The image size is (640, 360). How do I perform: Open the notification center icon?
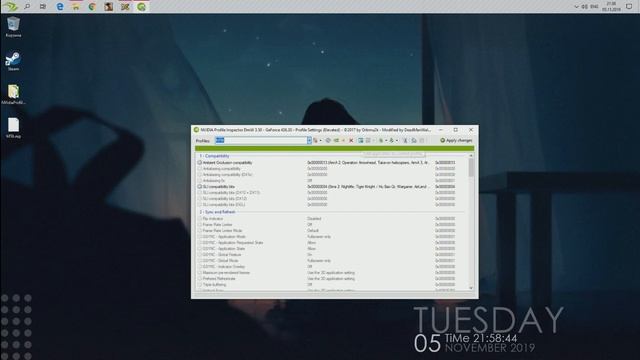tap(629, 7)
